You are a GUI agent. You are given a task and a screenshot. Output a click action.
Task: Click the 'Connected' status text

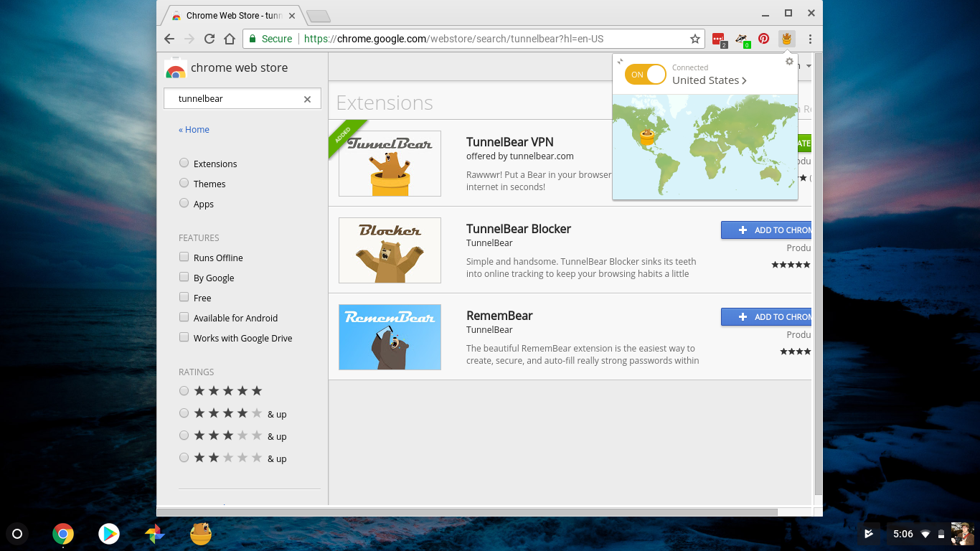point(690,67)
